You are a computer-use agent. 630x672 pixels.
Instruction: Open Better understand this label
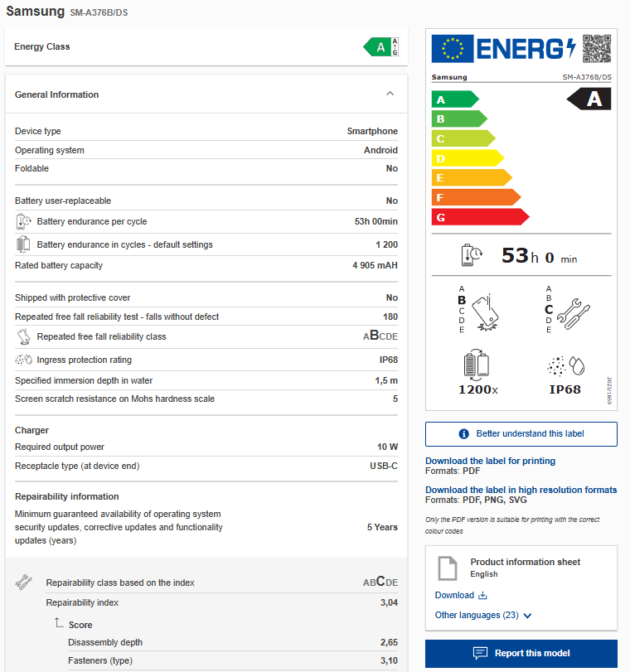coord(521,434)
